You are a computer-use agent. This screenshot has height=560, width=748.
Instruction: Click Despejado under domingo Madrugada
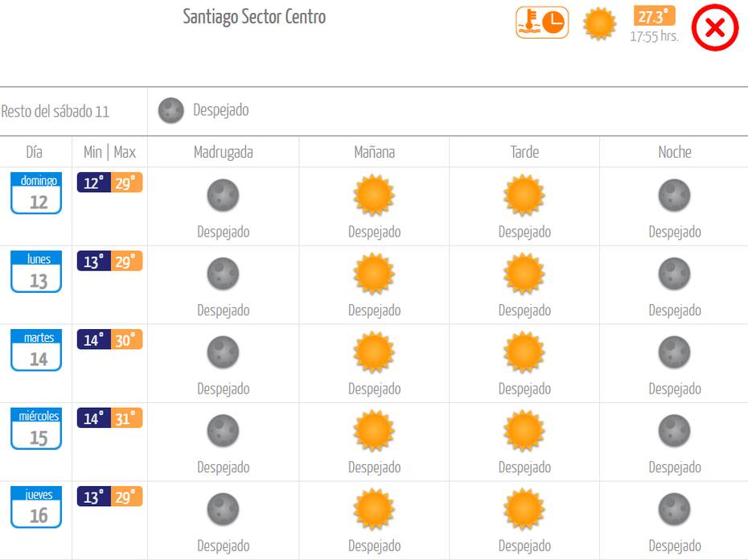(224, 232)
